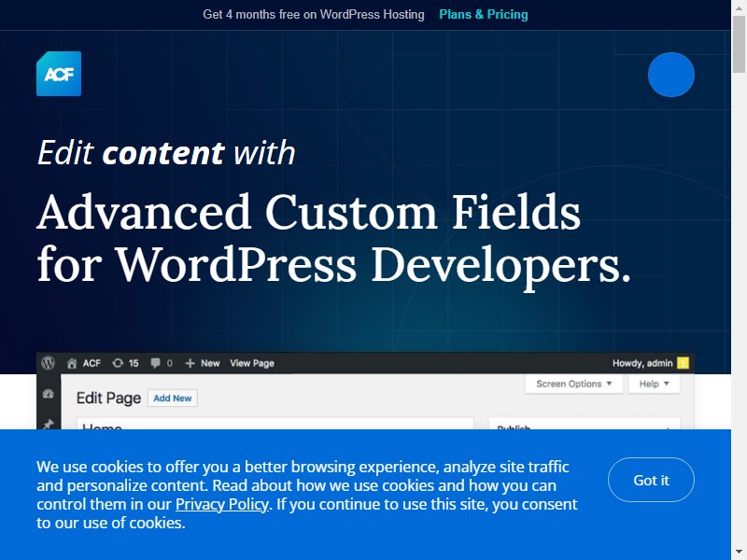Viewport: 747px width, 560px height.
Task: Click the home icon beside ACF
Action: point(72,364)
